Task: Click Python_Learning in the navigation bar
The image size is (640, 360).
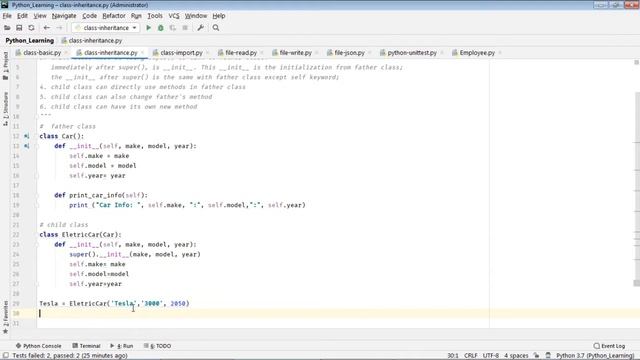Action: [x=29, y=40]
